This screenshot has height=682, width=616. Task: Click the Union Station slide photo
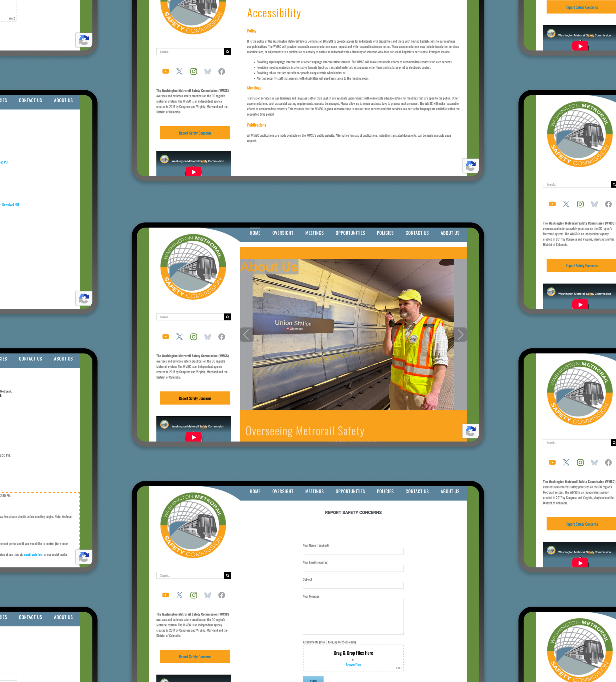tap(353, 335)
